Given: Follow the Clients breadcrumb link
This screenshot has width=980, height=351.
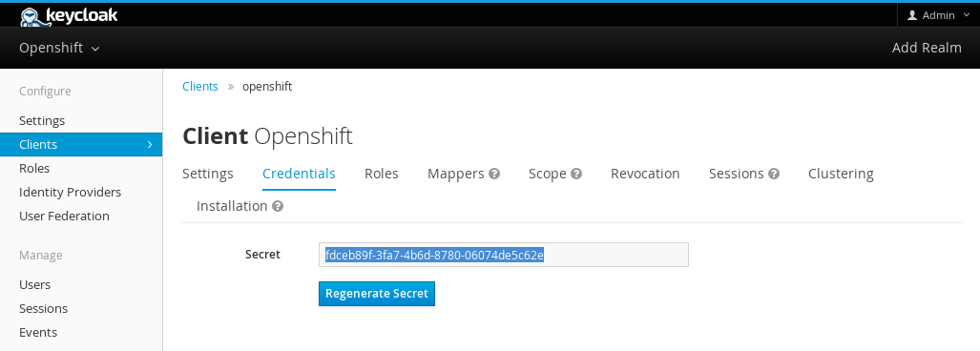Looking at the screenshot, I should pyautogui.click(x=200, y=87).
